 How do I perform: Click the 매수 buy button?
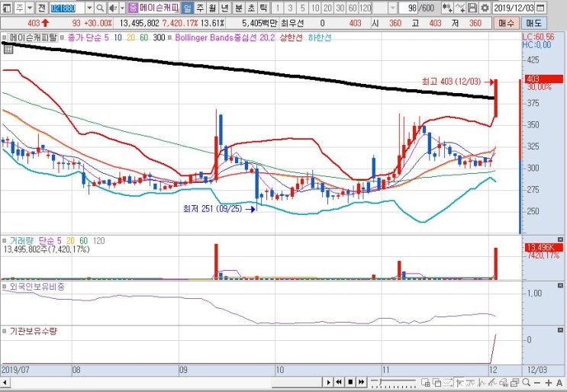tap(506, 24)
